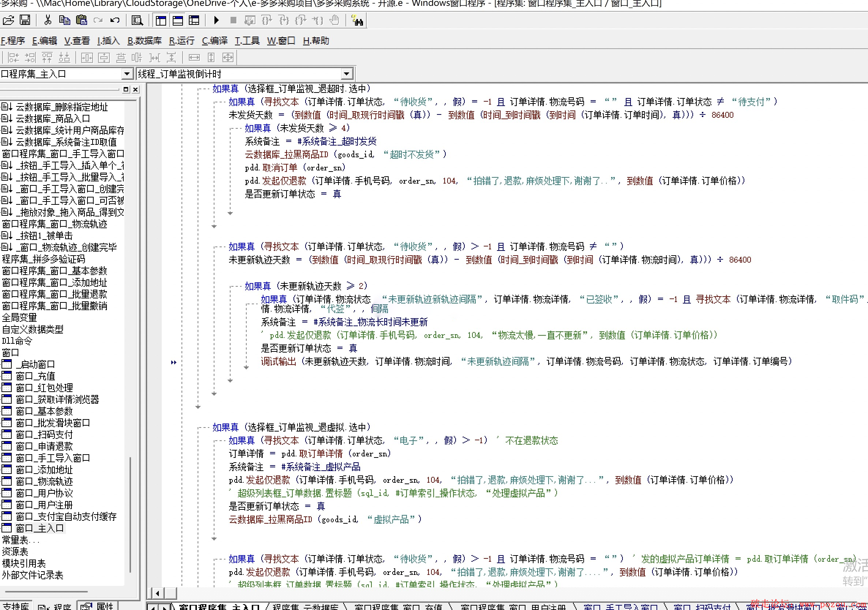Image resolution: width=868 pixels, height=610 pixels.
Task: Expand the 程序集_主入口 combo box arrow
Action: tap(127, 74)
